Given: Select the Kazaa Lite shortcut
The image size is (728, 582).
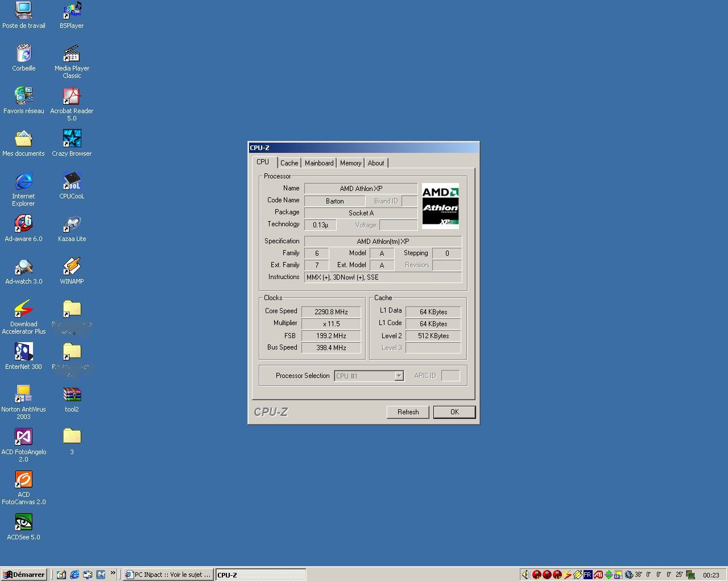Looking at the screenshot, I should coord(72,228).
